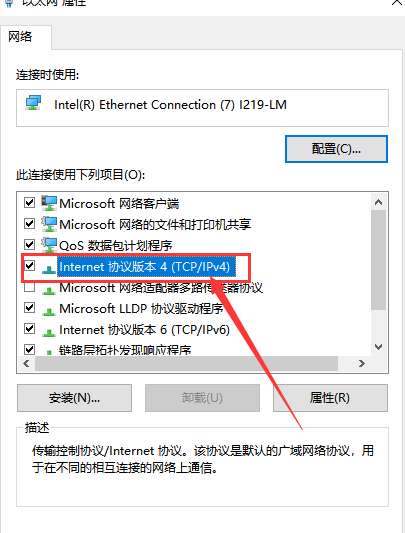Click the QoS 数据包计划程序 item icon
The width and height of the screenshot is (405, 533).
[49, 245]
